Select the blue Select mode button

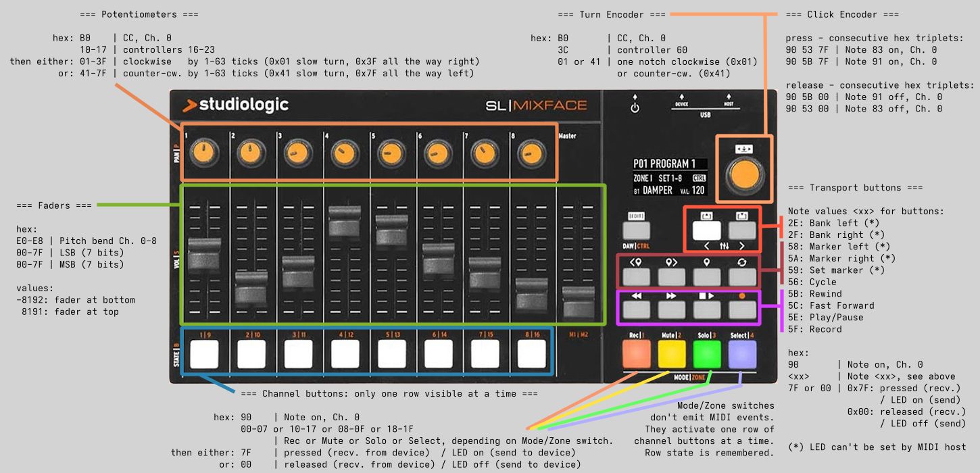point(742,354)
